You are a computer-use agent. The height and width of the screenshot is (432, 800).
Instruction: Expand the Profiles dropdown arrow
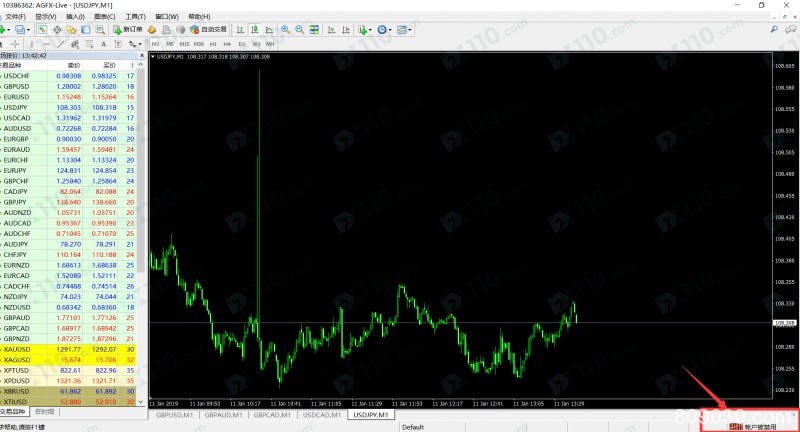click(28, 30)
